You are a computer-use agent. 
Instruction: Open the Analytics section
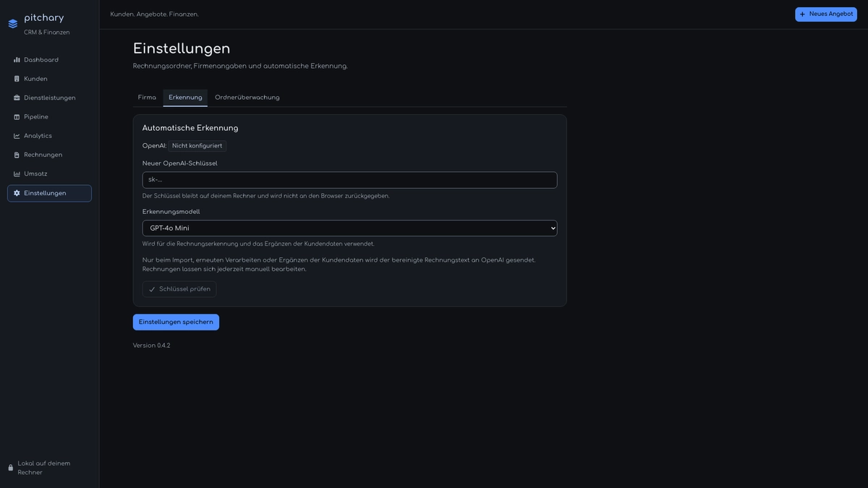[49, 136]
